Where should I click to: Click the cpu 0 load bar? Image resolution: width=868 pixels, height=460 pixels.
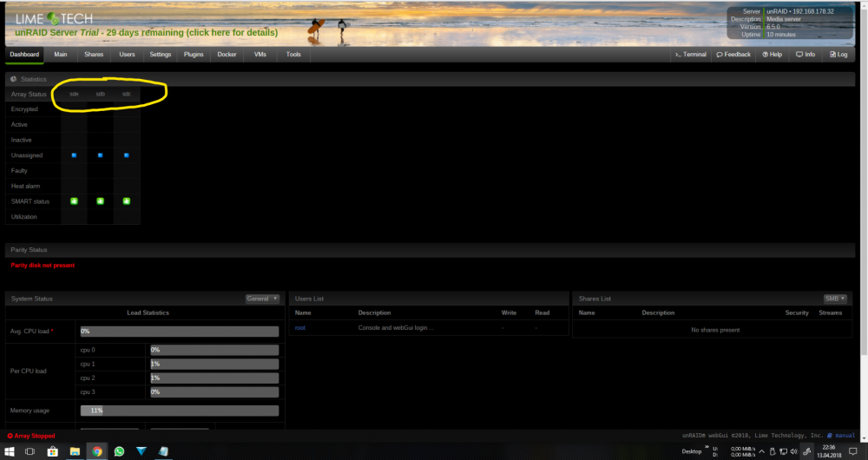click(214, 350)
